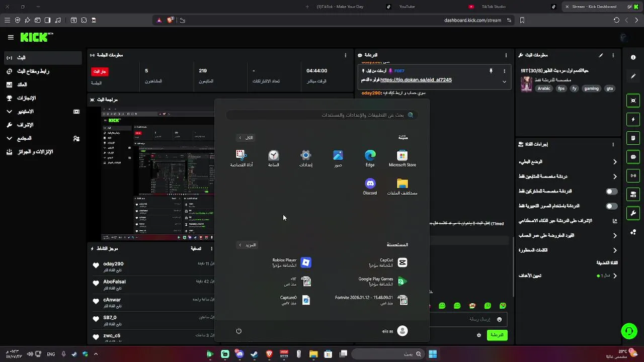Open Google Play Games from recommended list
Image resolution: width=644 pixels, height=362 pixels.
pos(383,281)
